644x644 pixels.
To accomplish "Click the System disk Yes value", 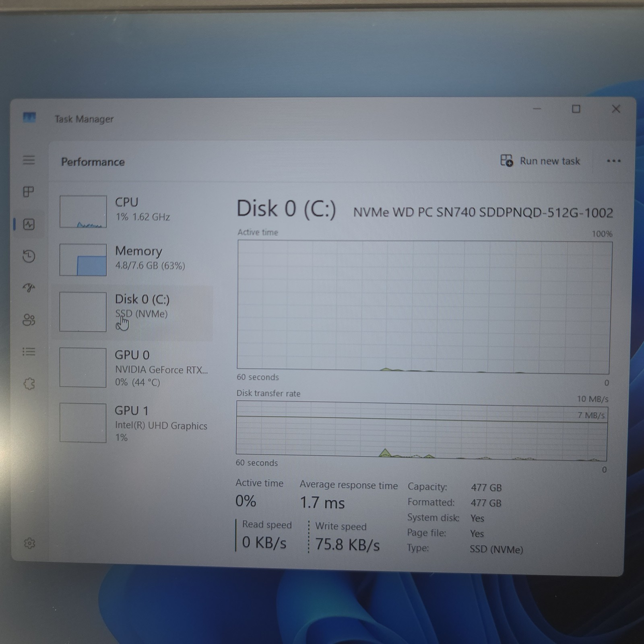I will click(477, 518).
